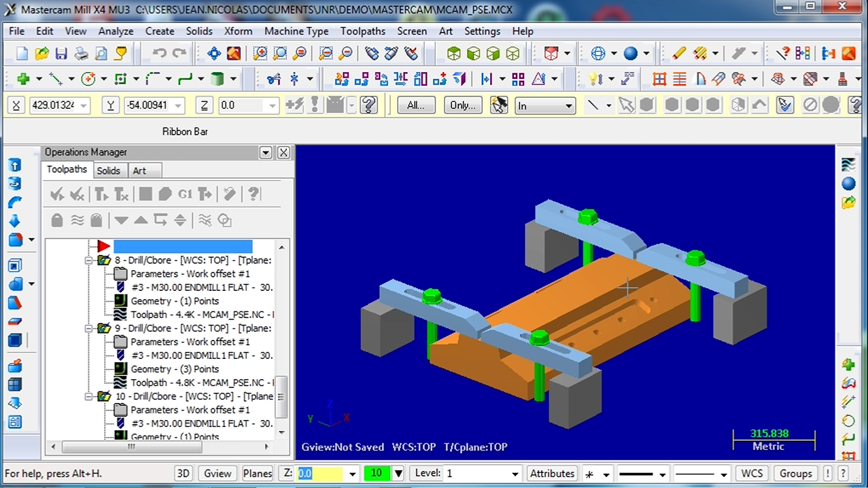This screenshot has height=488, width=868.
Task: Select 'Geometry - (3) Points' tree row
Action: pos(175,369)
